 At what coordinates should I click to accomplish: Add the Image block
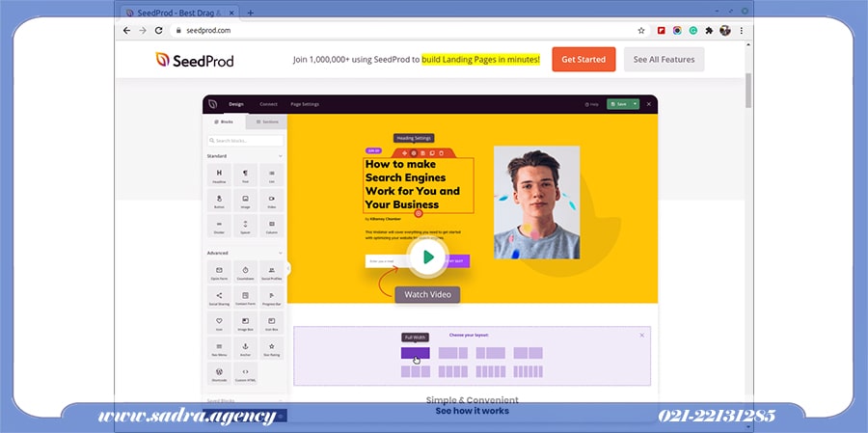pos(245,201)
